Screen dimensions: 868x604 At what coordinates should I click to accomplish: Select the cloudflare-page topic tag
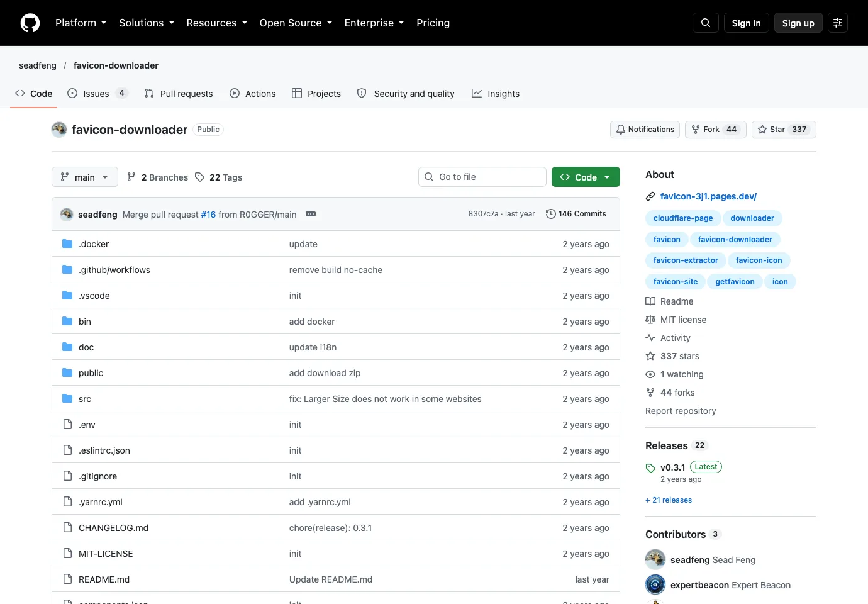click(x=683, y=218)
